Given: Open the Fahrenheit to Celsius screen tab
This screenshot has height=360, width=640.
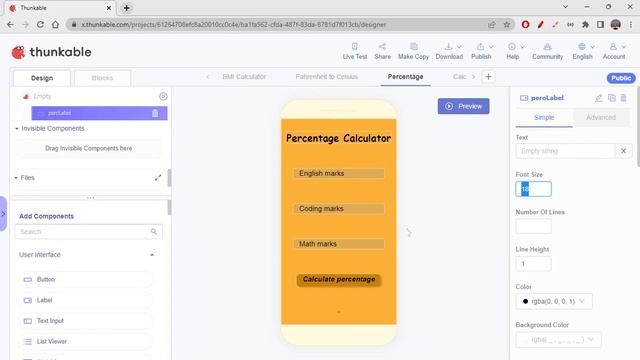Looking at the screenshot, I should 327,77.
